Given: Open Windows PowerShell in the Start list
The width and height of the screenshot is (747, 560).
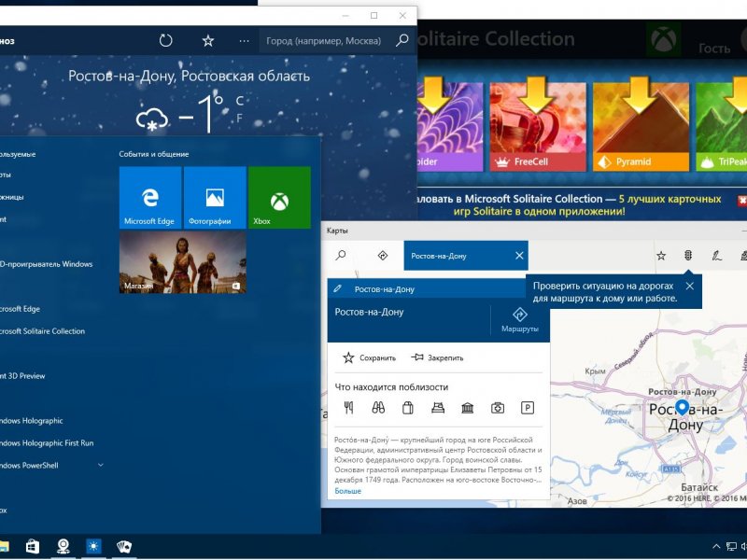Looking at the screenshot, I should (29, 465).
